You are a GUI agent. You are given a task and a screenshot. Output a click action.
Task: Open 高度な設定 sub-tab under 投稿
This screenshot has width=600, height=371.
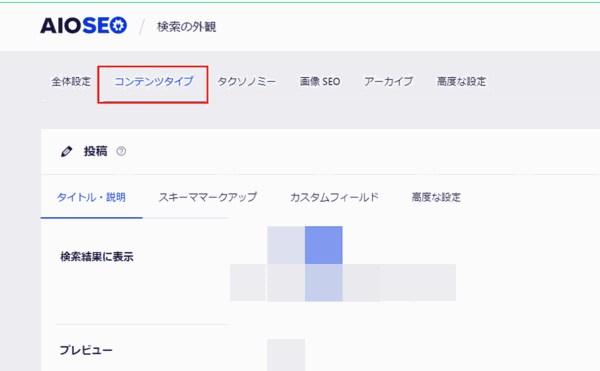click(x=436, y=197)
